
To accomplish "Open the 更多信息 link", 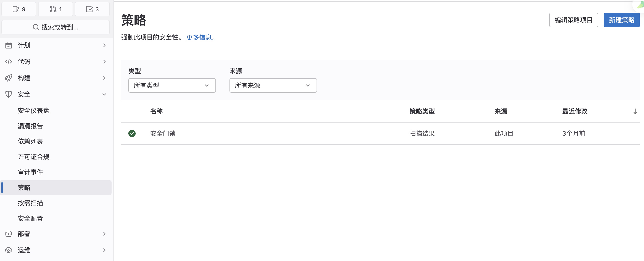I will coord(200,37).
